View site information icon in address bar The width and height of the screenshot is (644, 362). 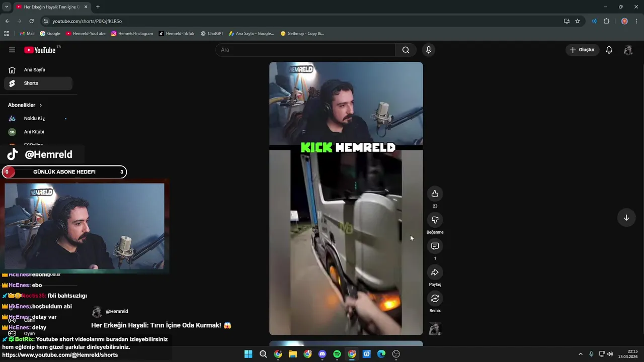(x=46, y=21)
